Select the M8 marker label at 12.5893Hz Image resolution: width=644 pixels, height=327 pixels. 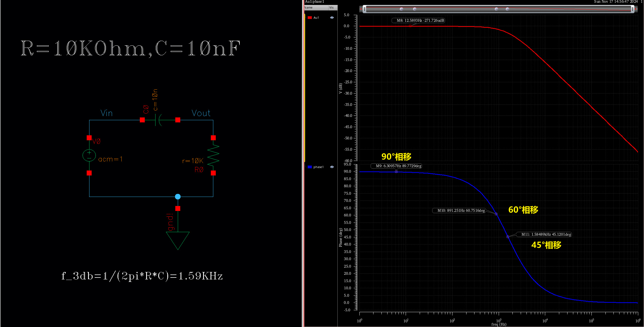click(420, 20)
